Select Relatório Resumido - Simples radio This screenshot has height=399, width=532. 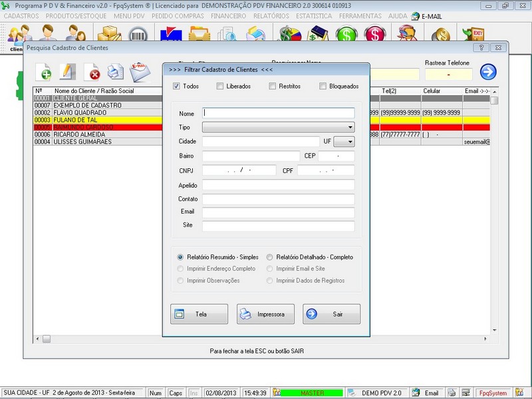180,257
